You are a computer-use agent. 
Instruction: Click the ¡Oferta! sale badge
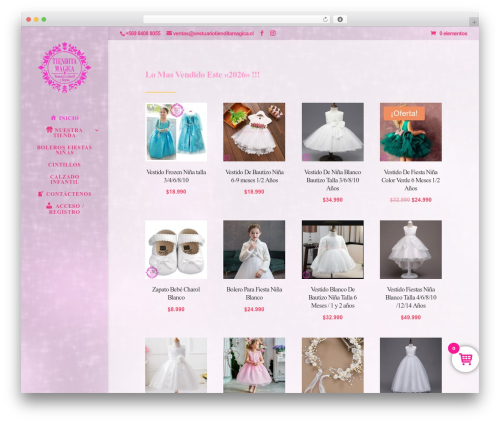coord(404,113)
